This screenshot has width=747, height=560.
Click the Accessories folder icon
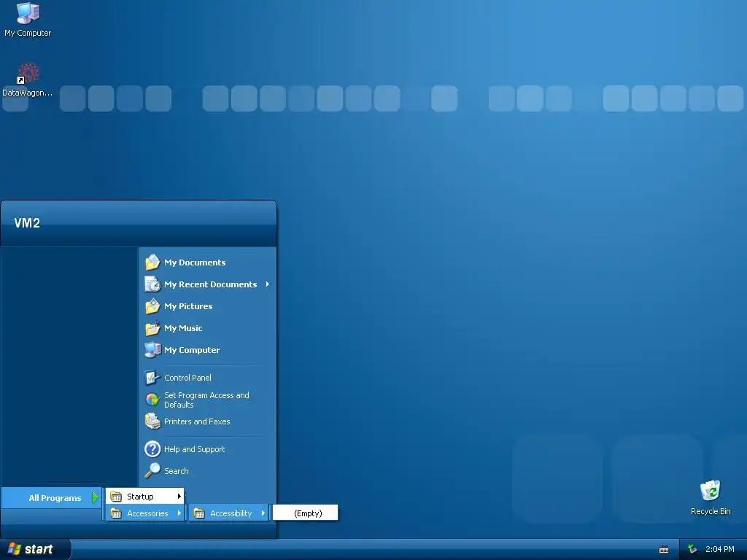coord(116,513)
